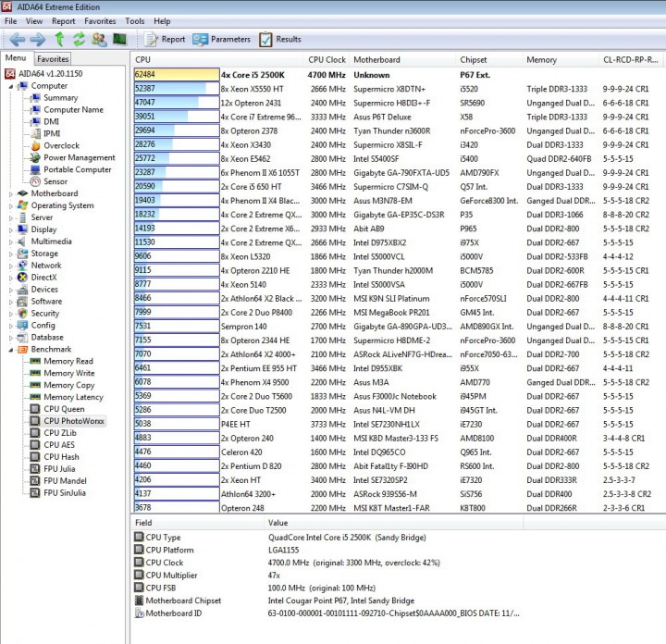
Task: Collapse the Benchmark tree node
Action: point(11,350)
